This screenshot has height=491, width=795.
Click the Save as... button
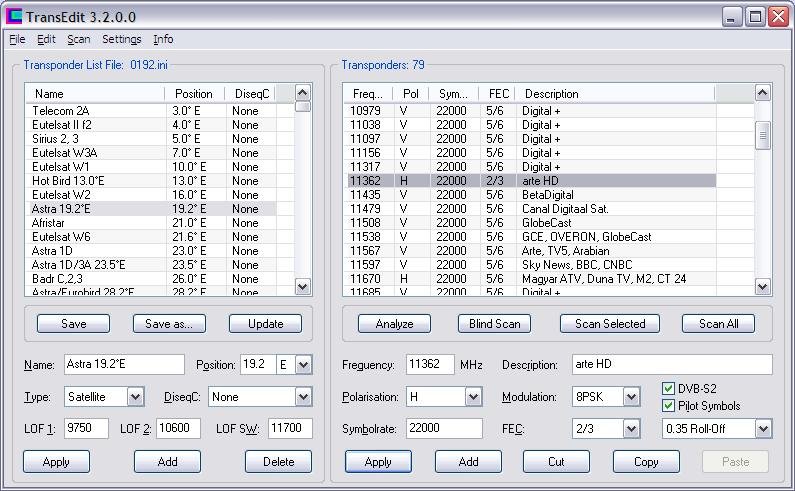169,323
